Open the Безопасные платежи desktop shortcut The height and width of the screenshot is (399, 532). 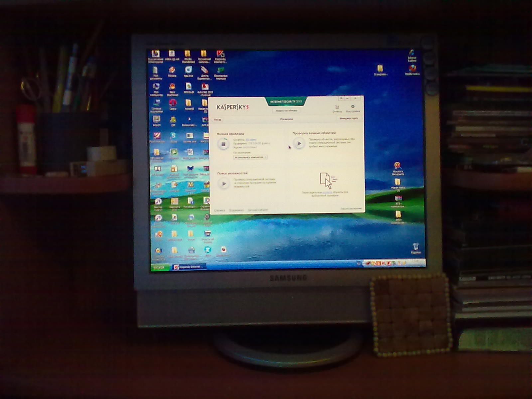220,73
